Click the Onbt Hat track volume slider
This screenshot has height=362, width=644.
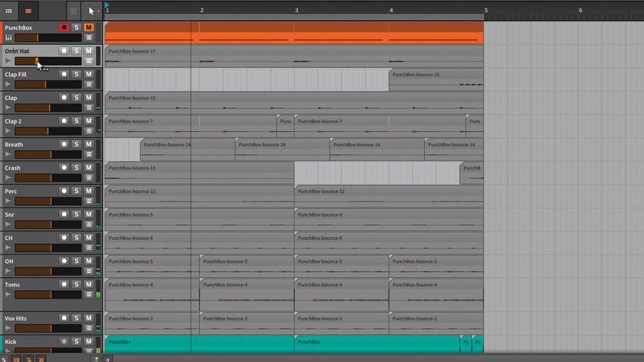(x=48, y=61)
